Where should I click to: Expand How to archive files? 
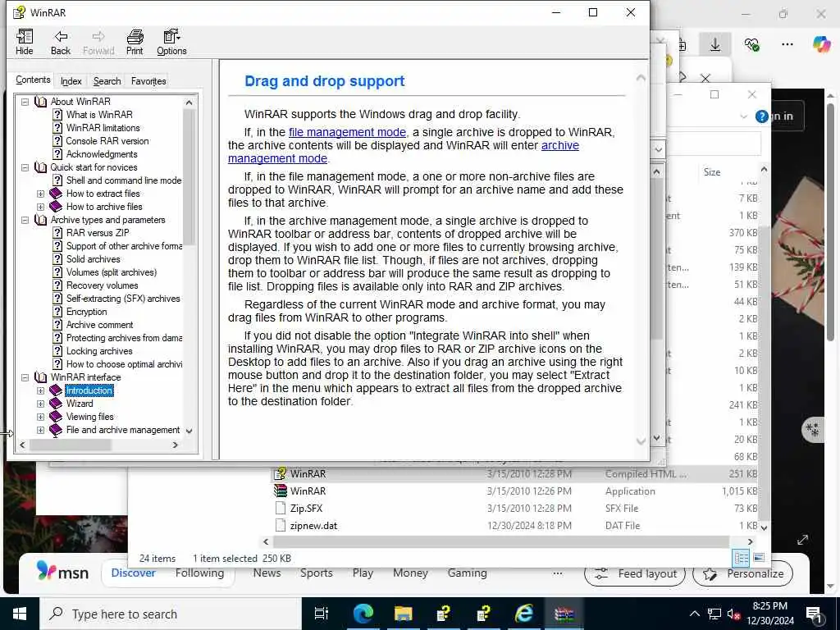pos(40,207)
